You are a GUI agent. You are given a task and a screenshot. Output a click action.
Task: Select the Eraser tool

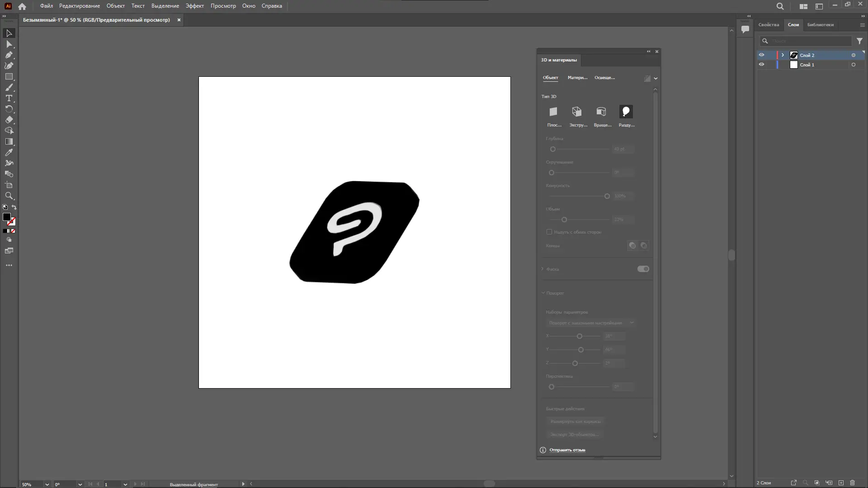[9, 120]
